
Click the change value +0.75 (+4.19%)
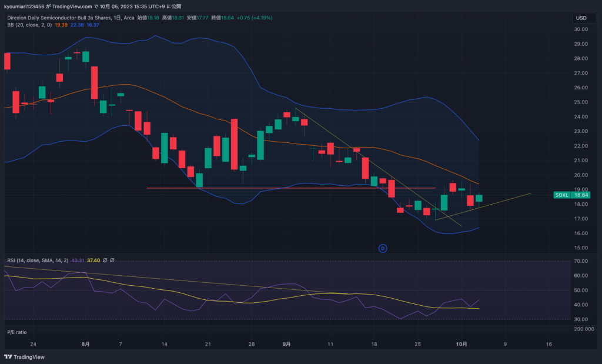(x=255, y=18)
